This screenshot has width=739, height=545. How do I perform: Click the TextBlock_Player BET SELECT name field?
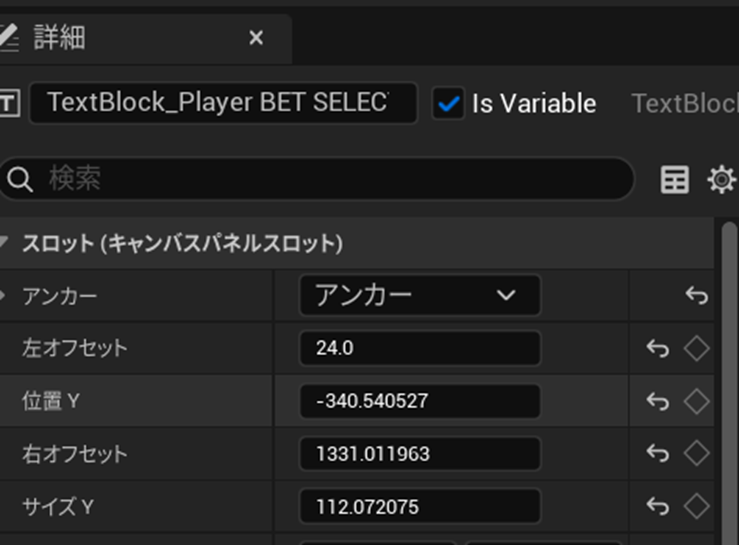tap(222, 103)
